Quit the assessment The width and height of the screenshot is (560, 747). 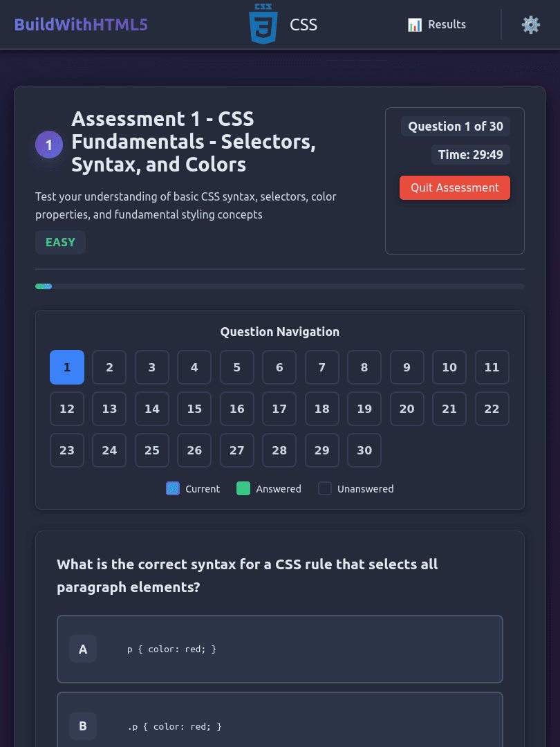coord(454,188)
